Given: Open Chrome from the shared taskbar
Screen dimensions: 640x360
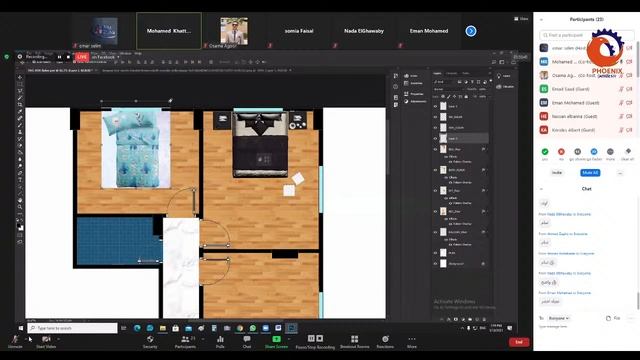Looking at the screenshot, I should pyautogui.click(x=240, y=328).
